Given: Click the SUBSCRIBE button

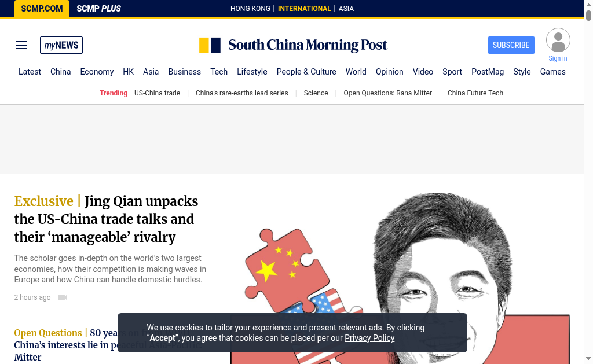Looking at the screenshot, I should 511,45.
